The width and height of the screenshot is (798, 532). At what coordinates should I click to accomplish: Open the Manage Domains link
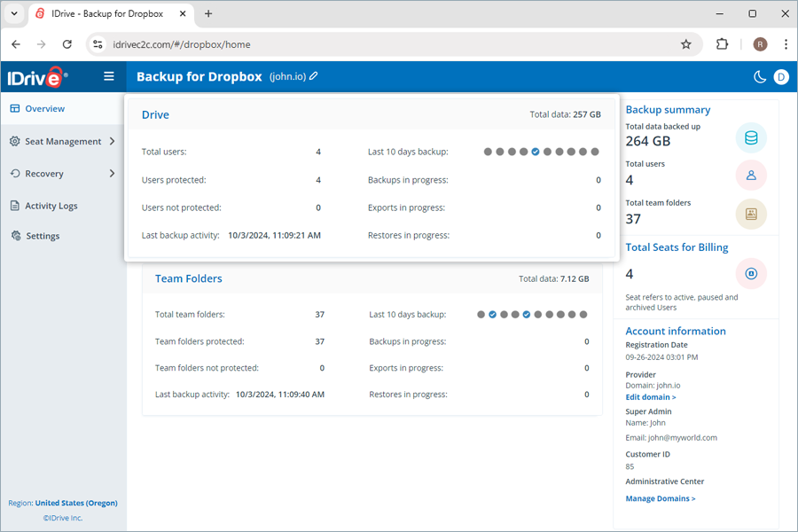tap(661, 498)
